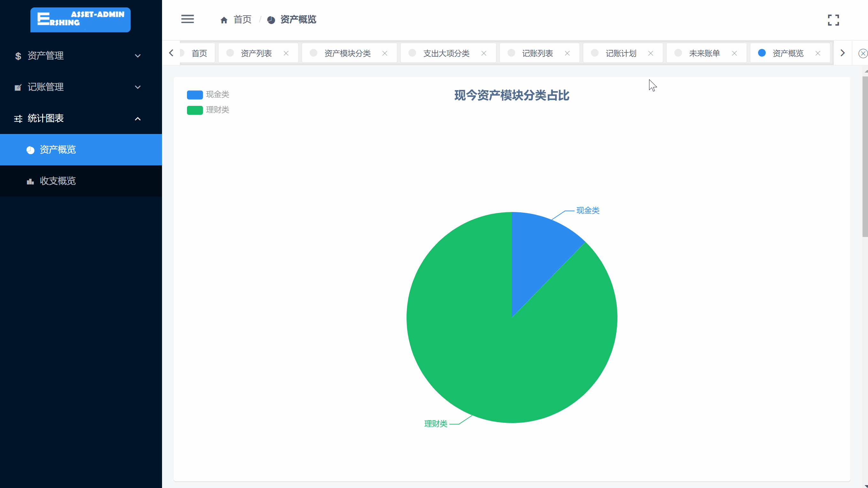Dismiss all tabs with the circled close icon

[x=862, y=53]
